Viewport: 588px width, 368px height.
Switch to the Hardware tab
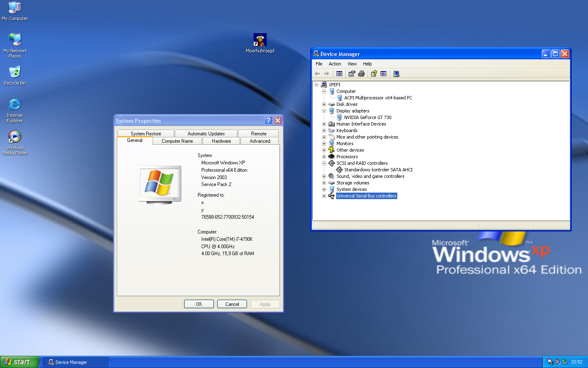[221, 141]
